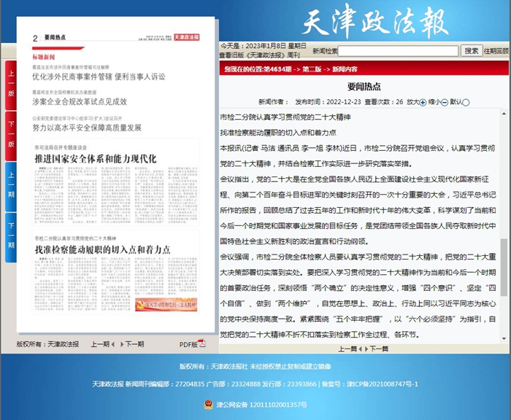The width and height of the screenshot is (511, 420).
Task: Click 缩小 text label
Action: click(434, 102)
